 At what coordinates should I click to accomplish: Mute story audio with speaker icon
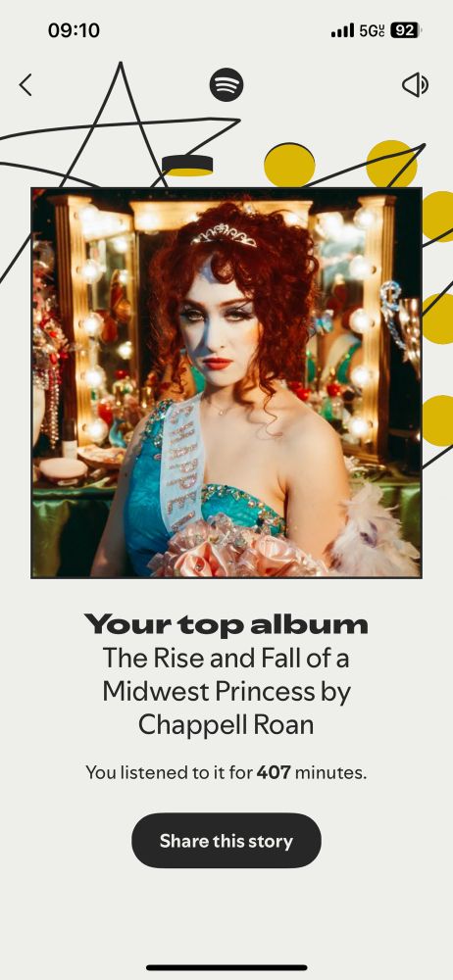(415, 85)
